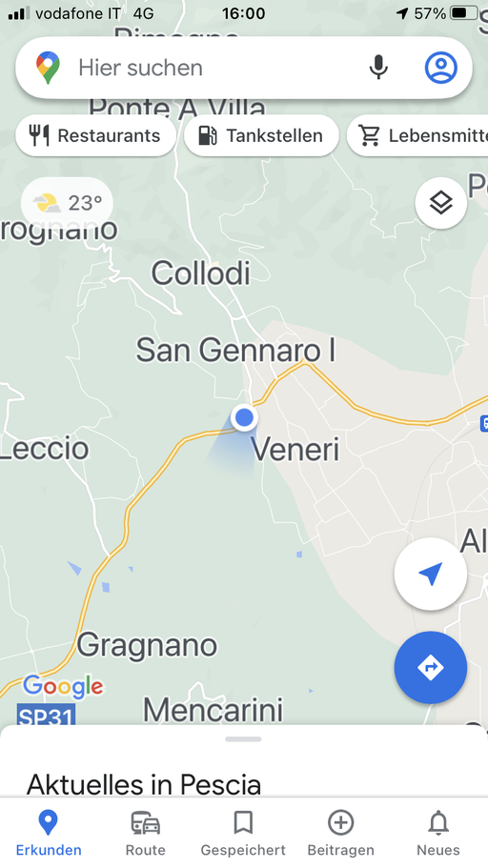Tap the Google Maps pin logo
This screenshot has width=488, height=868.
pyautogui.click(x=49, y=68)
